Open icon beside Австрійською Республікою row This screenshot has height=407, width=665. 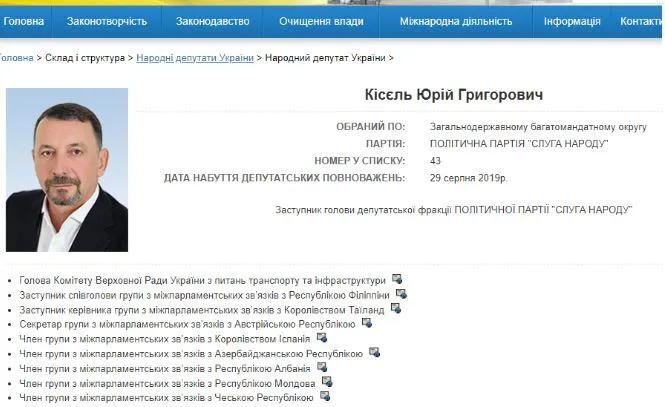[367, 323]
